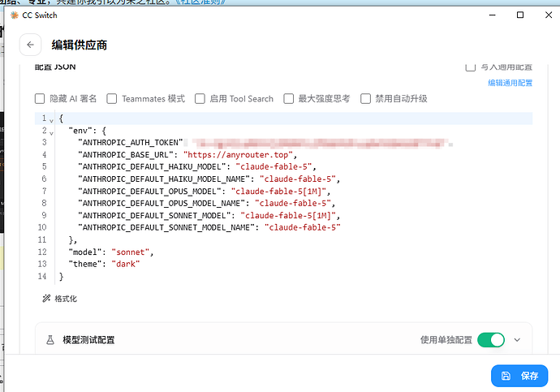Click the 编辑供应商 page title

click(80, 45)
